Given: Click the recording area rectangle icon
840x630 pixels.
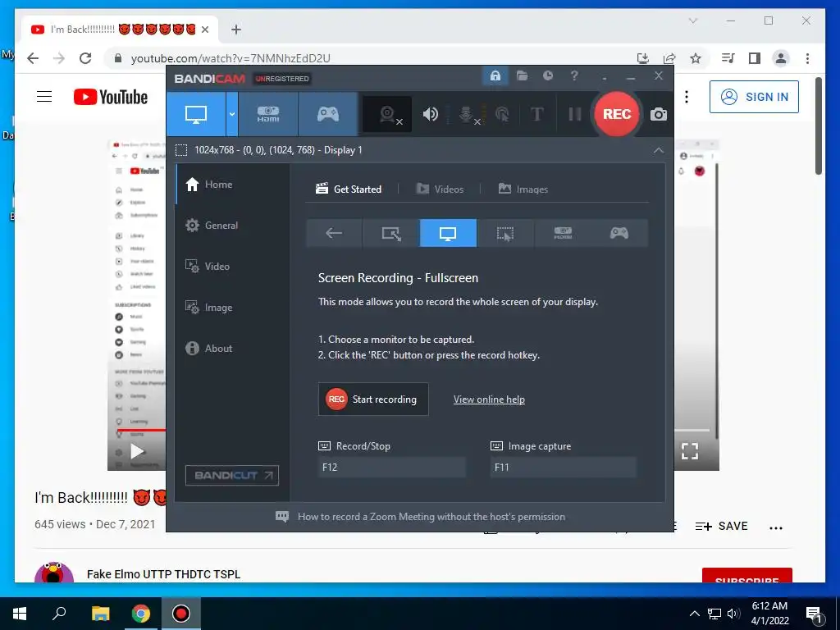Looking at the screenshot, I should pos(181,150).
